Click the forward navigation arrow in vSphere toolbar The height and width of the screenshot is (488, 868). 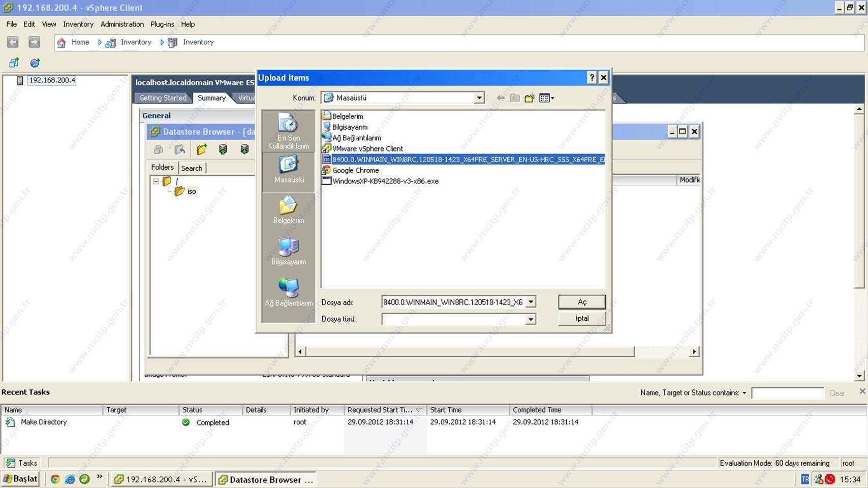(34, 42)
